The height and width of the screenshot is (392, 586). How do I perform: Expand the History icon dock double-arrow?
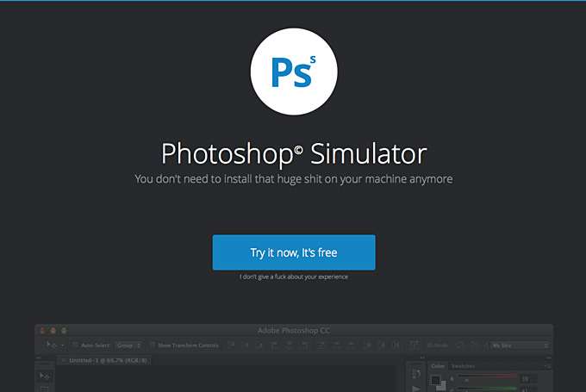422,358
